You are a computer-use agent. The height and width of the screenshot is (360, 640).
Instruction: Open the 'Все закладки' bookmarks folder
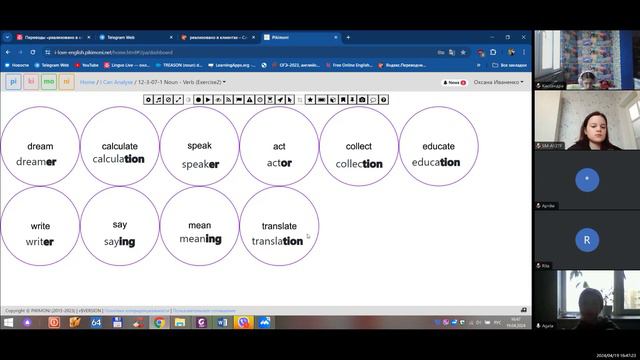pyautogui.click(x=509, y=65)
